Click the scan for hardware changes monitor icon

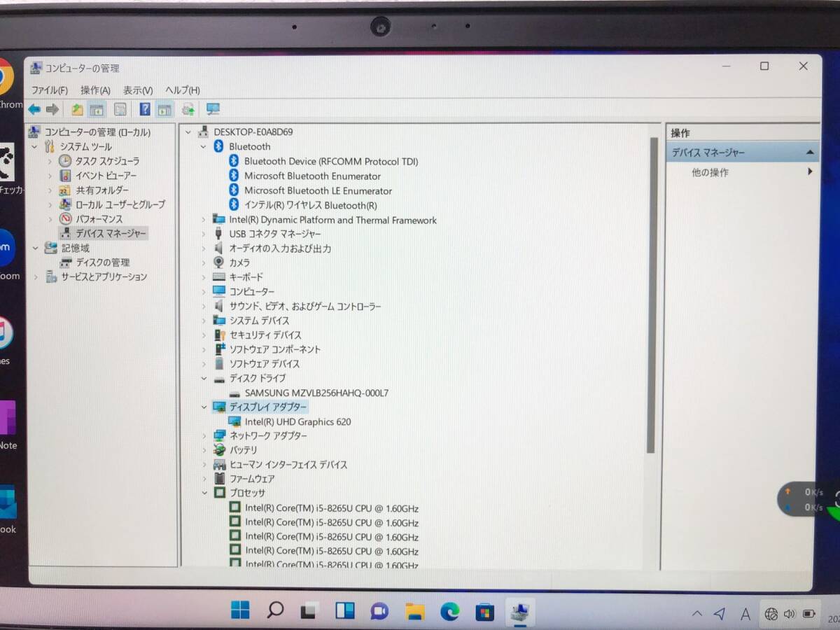tap(213, 109)
